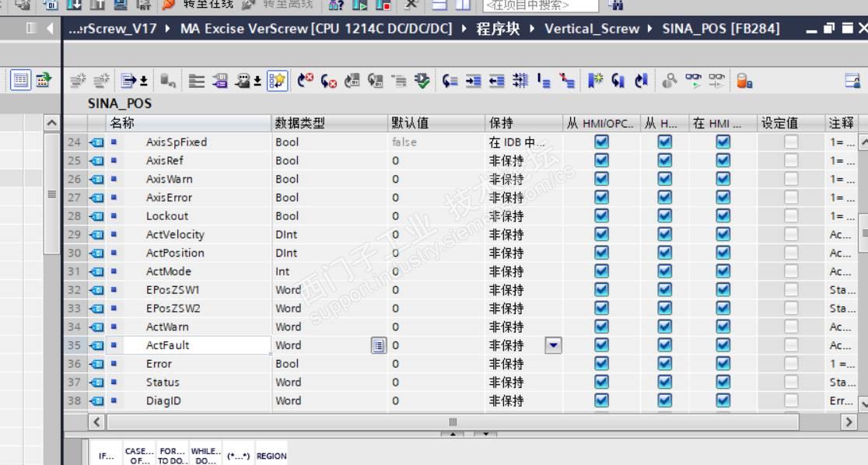Viewport: 868px width, 465px height.
Task: Toggle HMI writable checkbox for AxisSpFixed row
Action: click(665, 142)
